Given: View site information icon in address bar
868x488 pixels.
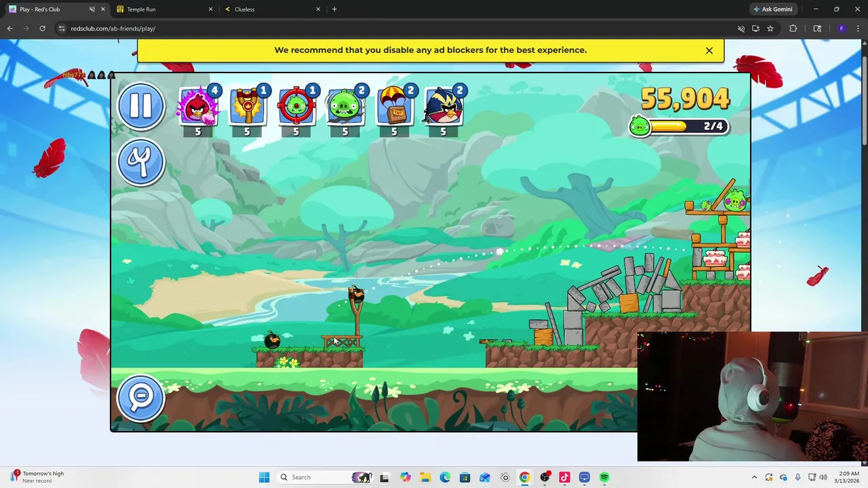Looking at the screenshot, I should [62, 28].
